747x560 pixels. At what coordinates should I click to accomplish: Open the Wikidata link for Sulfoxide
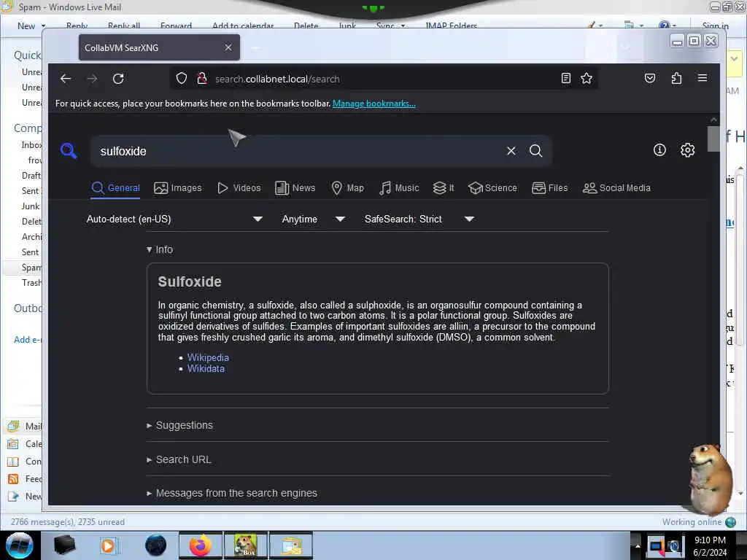tap(206, 368)
